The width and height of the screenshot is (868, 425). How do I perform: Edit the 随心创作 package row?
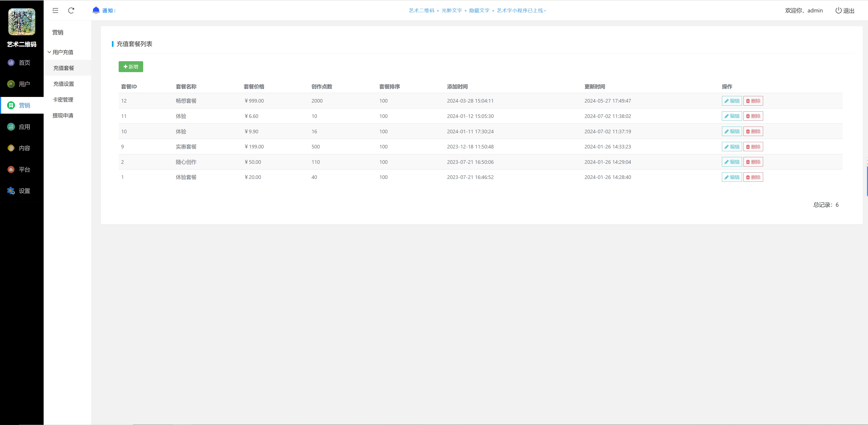coord(731,162)
